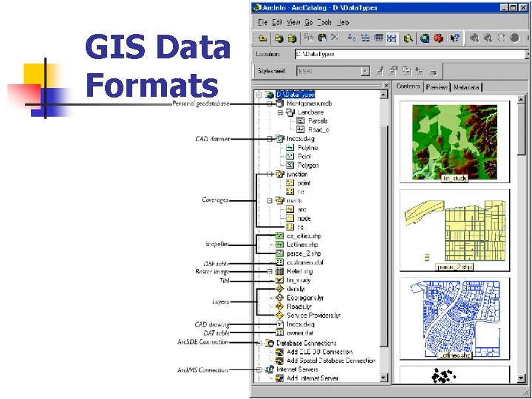Select the tin_study thumbnail

pos(454,142)
